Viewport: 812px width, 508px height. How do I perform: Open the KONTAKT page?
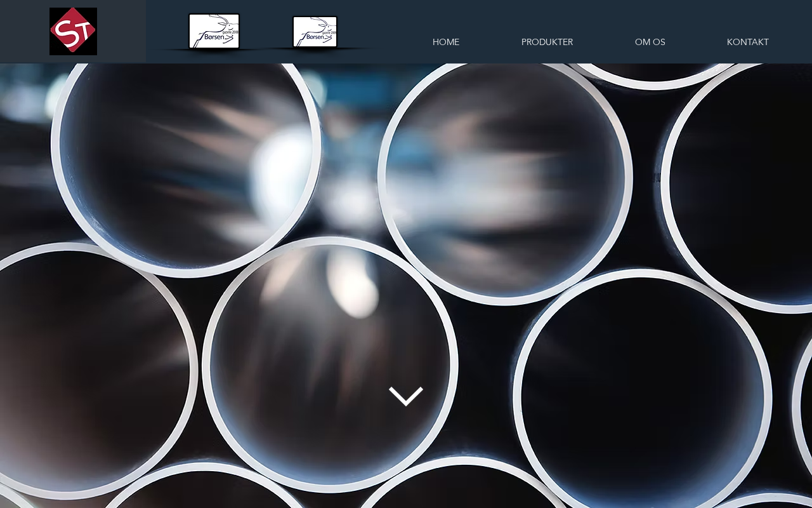[x=748, y=42]
